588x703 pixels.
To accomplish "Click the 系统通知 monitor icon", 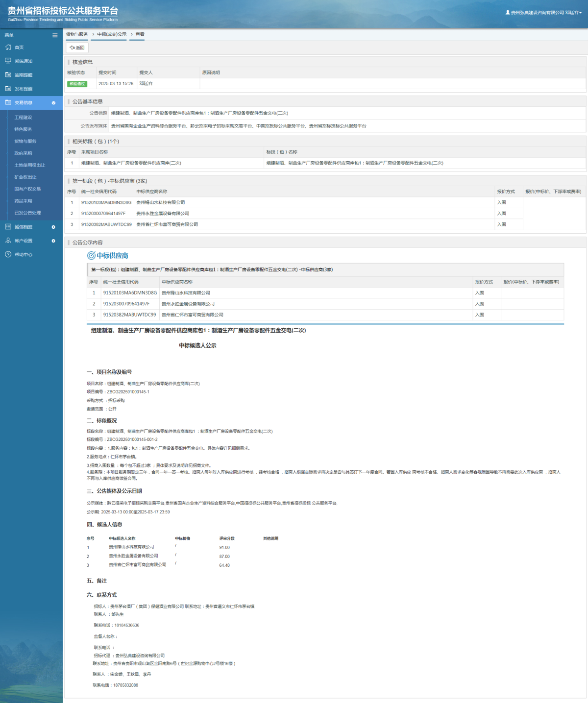I will coord(8,61).
